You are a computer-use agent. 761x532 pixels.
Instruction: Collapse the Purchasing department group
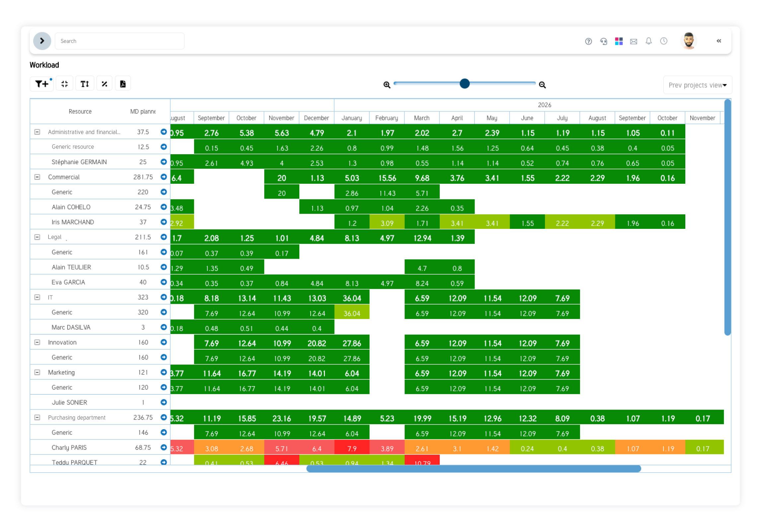point(37,417)
